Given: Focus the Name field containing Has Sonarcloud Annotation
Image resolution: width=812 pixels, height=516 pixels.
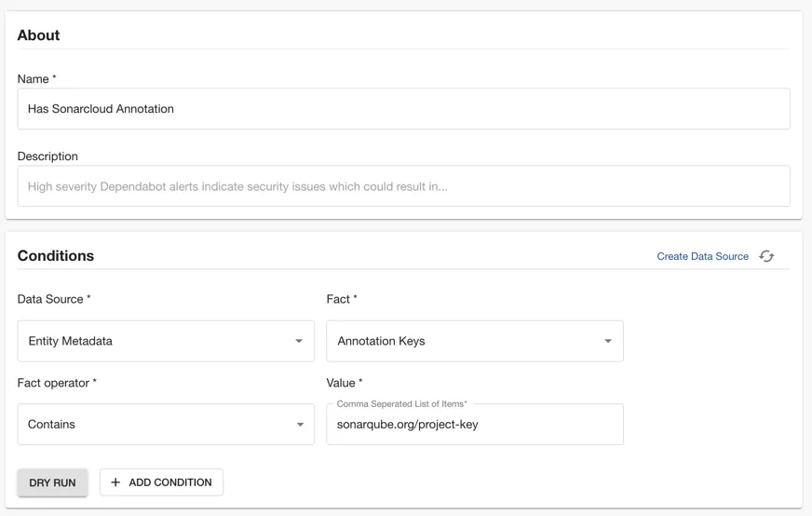Looking at the screenshot, I should (x=403, y=109).
